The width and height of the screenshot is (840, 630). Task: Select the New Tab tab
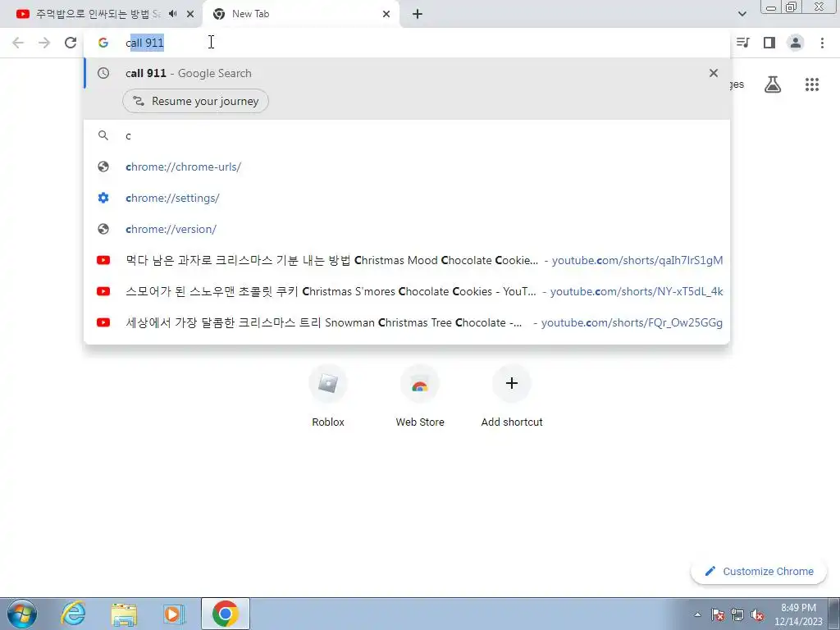click(300, 14)
